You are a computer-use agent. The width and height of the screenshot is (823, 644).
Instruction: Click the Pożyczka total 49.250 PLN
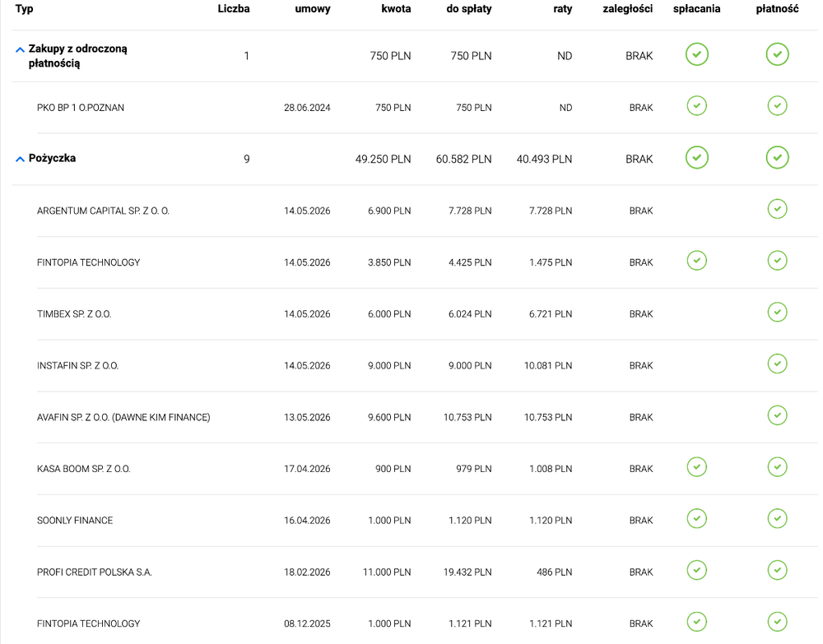[x=384, y=159]
